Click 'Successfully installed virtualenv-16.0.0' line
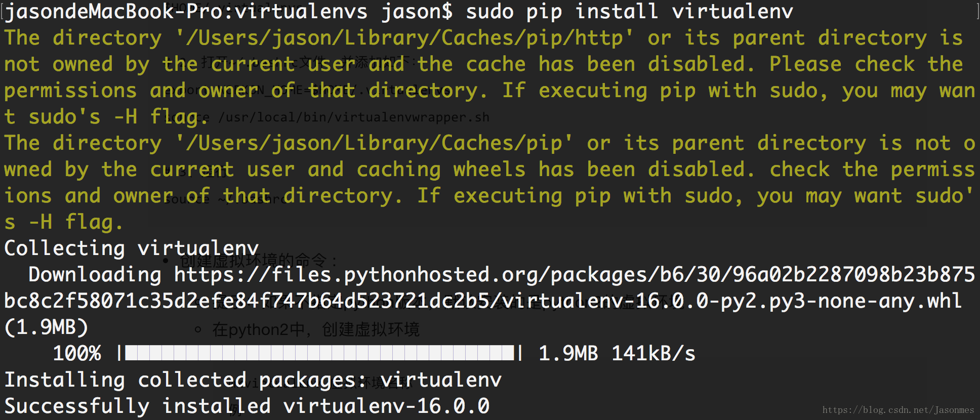This screenshot has width=980, height=420. [247, 406]
